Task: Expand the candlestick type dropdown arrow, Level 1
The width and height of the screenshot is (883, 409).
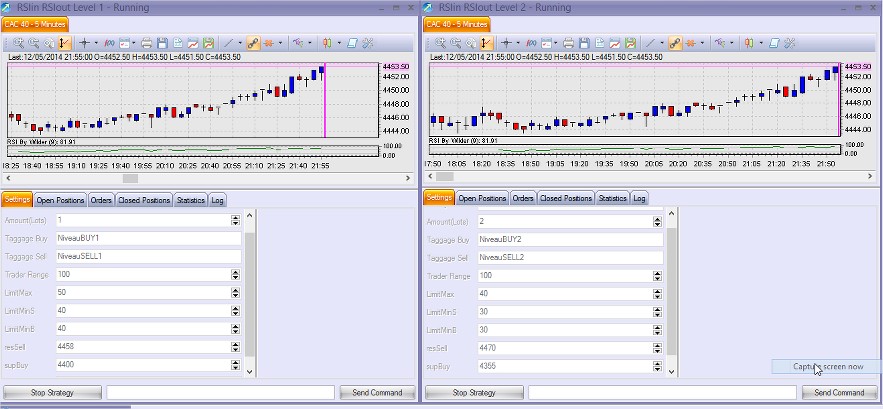Action: coord(339,43)
